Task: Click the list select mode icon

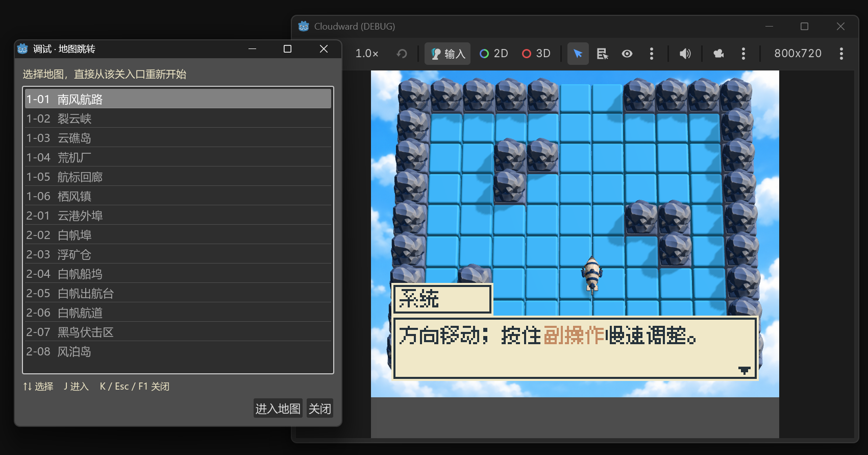Action: point(603,54)
